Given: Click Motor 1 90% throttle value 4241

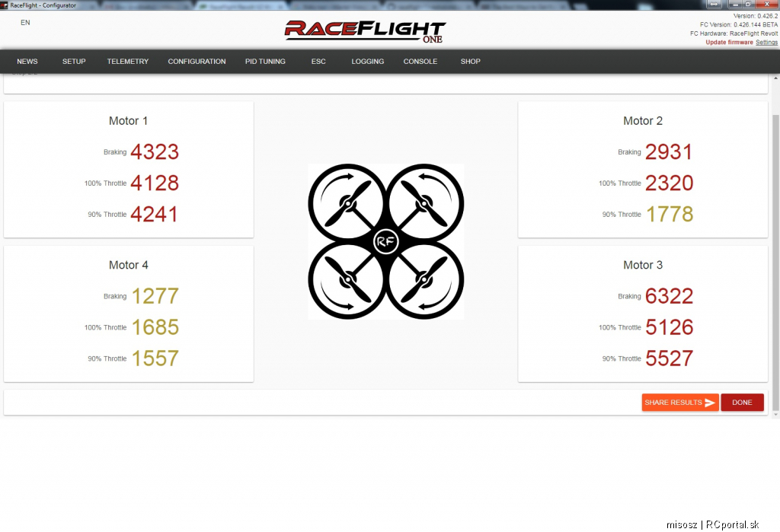Looking at the screenshot, I should (154, 215).
